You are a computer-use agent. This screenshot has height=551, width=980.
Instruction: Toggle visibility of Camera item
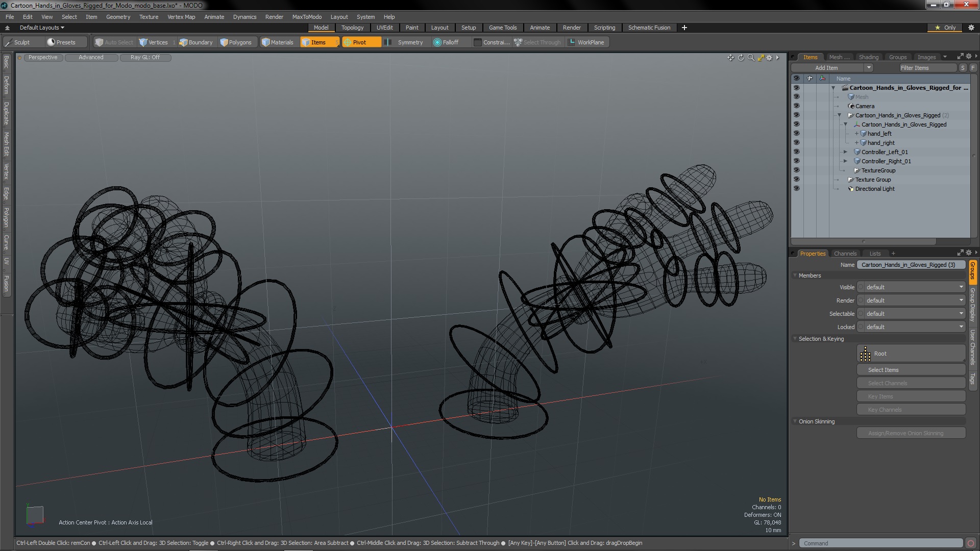(x=796, y=106)
